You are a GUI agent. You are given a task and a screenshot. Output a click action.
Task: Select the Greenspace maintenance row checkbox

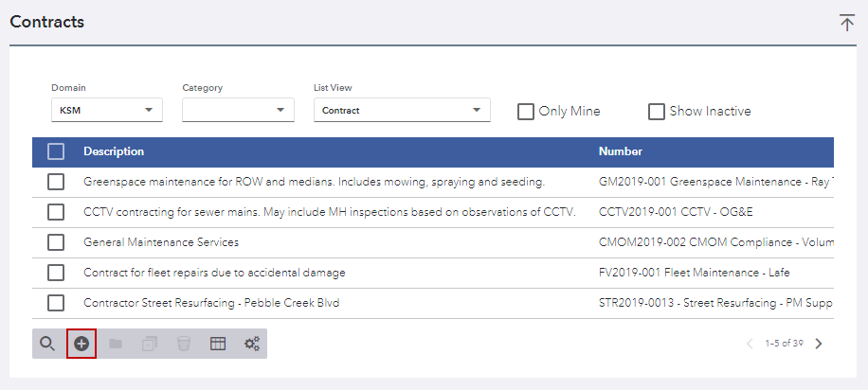point(56,182)
